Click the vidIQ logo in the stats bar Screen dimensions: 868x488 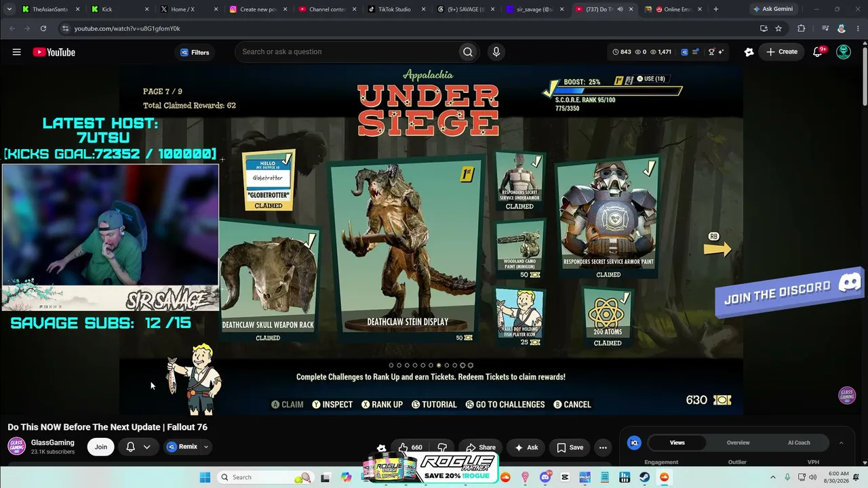(x=685, y=52)
